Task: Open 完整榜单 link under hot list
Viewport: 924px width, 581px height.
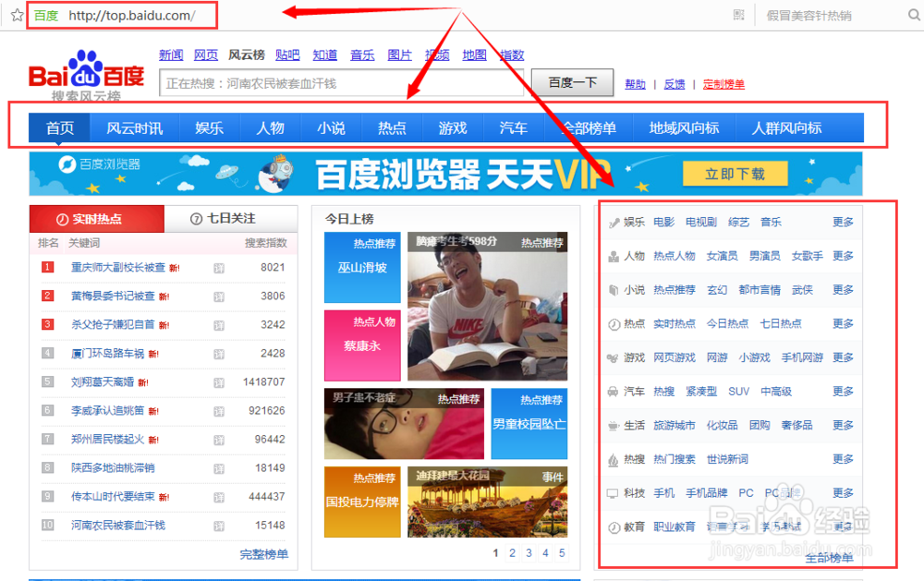Action: click(264, 554)
